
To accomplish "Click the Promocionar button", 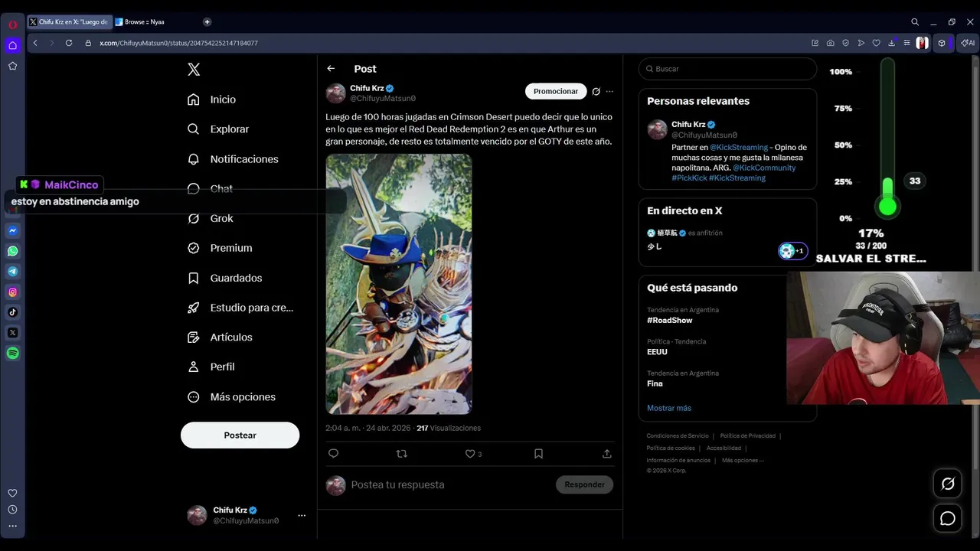I will pyautogui.click(x=556, y=91).
